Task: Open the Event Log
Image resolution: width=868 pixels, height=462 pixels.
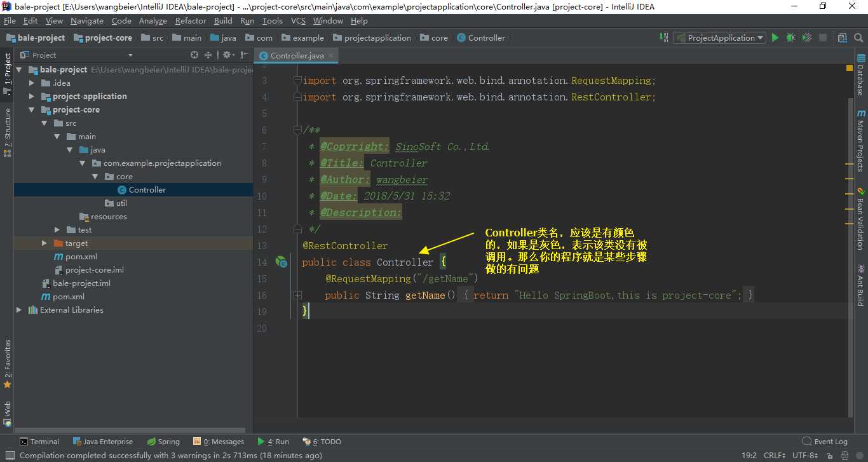Action: tap(825, 442)
